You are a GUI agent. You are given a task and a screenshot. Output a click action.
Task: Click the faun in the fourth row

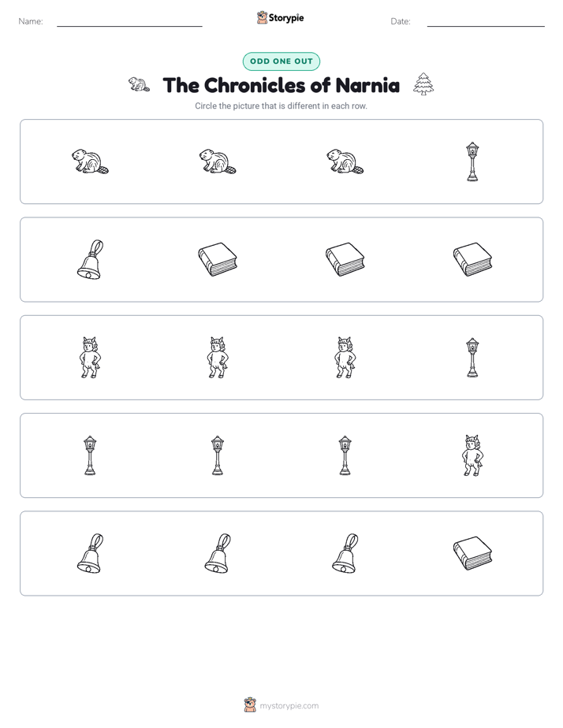tap(472, 455)
